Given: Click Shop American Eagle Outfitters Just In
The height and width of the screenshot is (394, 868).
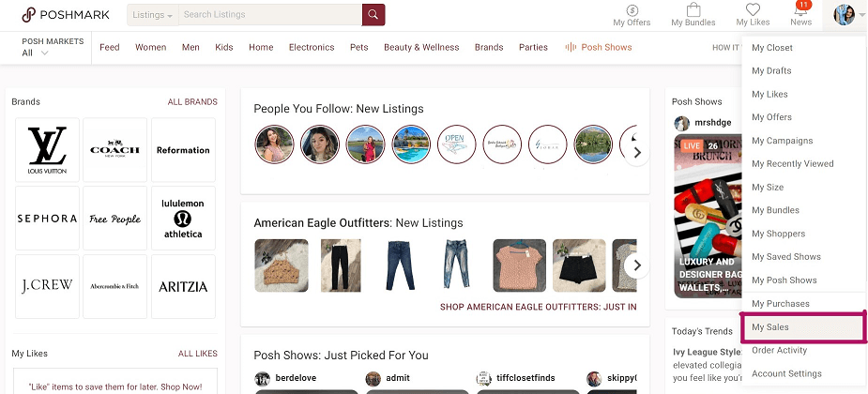Looking at the screenshot, I should pos(538,307).
